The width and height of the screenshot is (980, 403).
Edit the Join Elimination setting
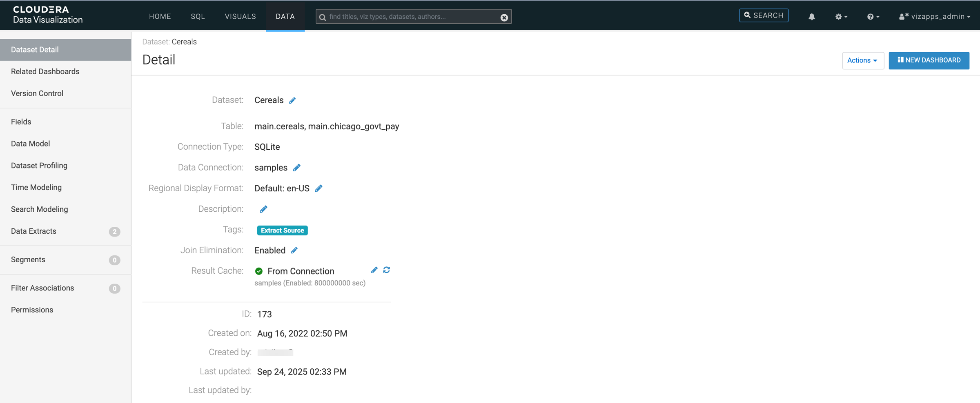point(294,250)
